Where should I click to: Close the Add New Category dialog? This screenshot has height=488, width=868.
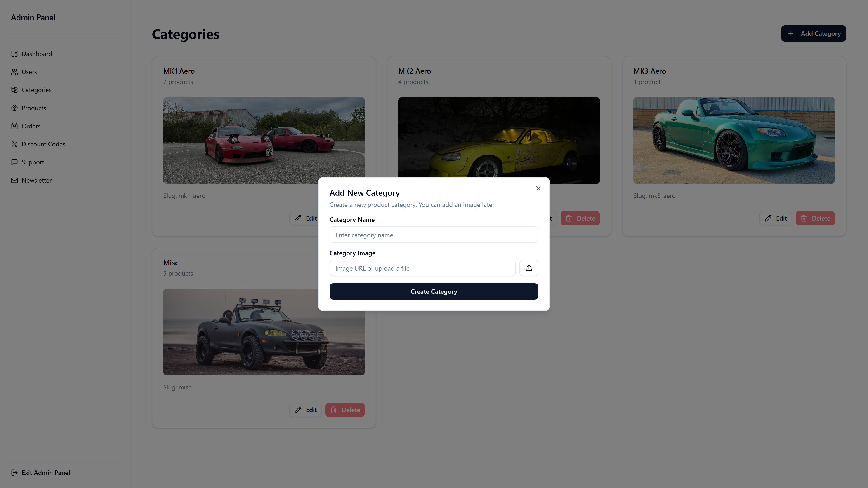pos(538,189)
